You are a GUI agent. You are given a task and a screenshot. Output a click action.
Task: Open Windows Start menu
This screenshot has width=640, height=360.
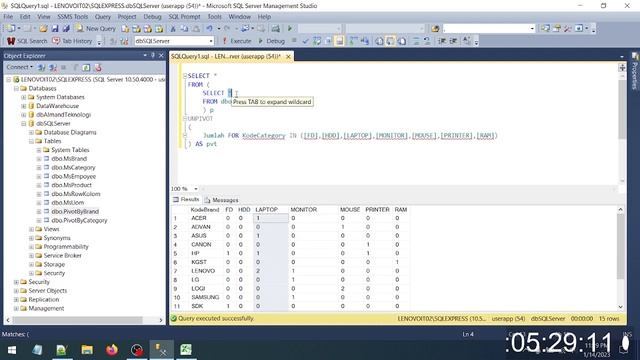tap(12, 350)
